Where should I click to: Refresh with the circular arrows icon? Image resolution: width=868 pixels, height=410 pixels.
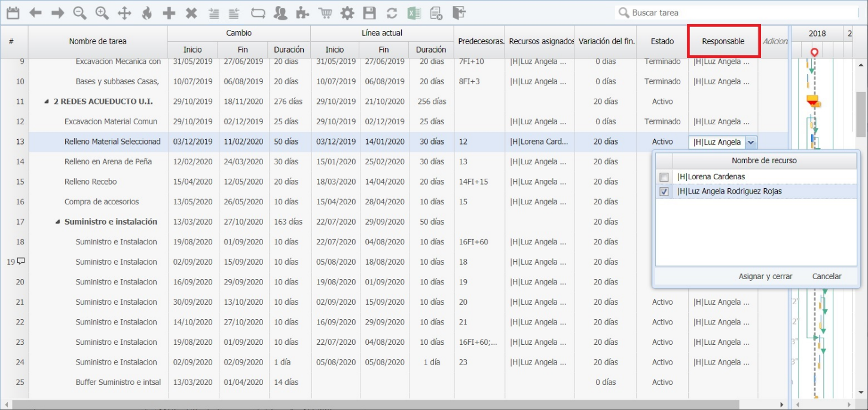[x=392, y=13]
